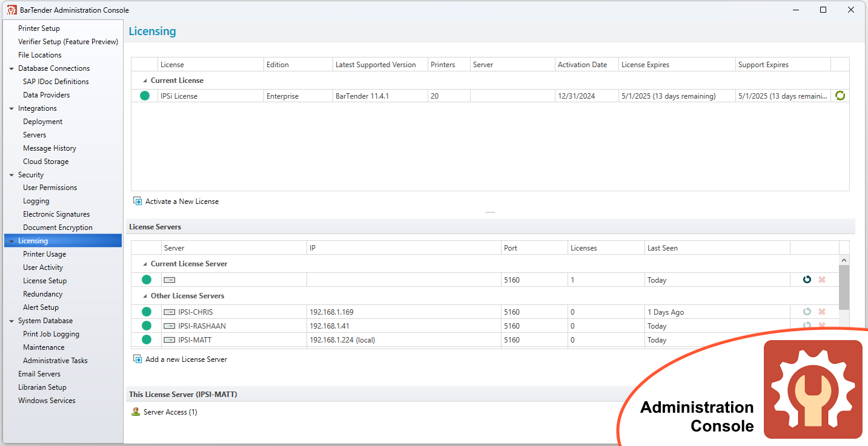Collapse the Database Connections tree node
The height and width of the screenshot is (446, 868).
(12, 68)
